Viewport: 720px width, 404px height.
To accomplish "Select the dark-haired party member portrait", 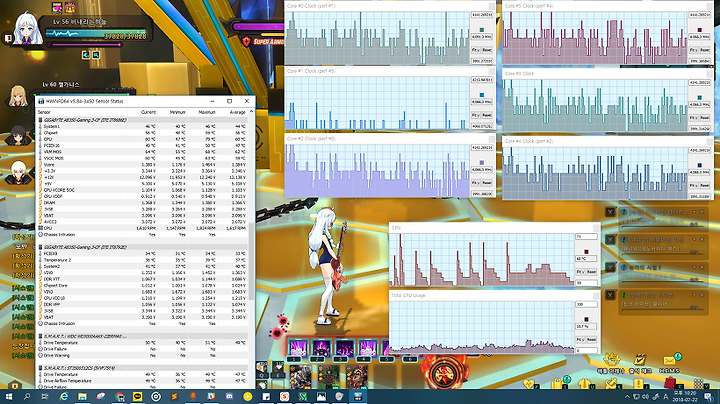I will tap(17, 135).
